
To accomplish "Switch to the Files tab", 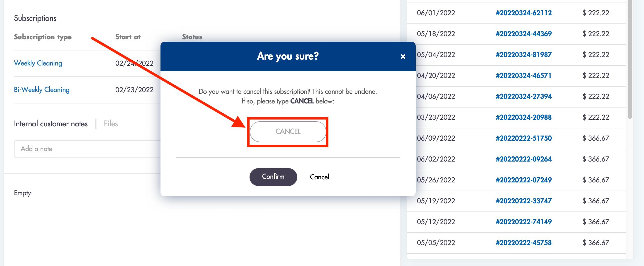I will (111, 124).
